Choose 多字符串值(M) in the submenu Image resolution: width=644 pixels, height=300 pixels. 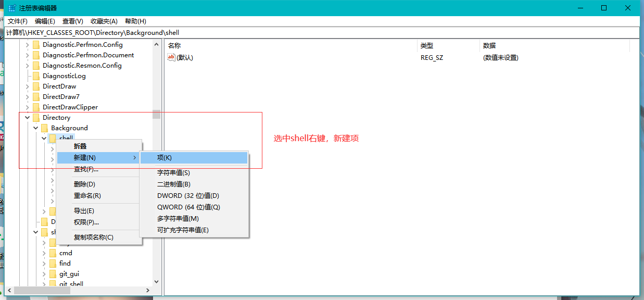pos(194,219)
